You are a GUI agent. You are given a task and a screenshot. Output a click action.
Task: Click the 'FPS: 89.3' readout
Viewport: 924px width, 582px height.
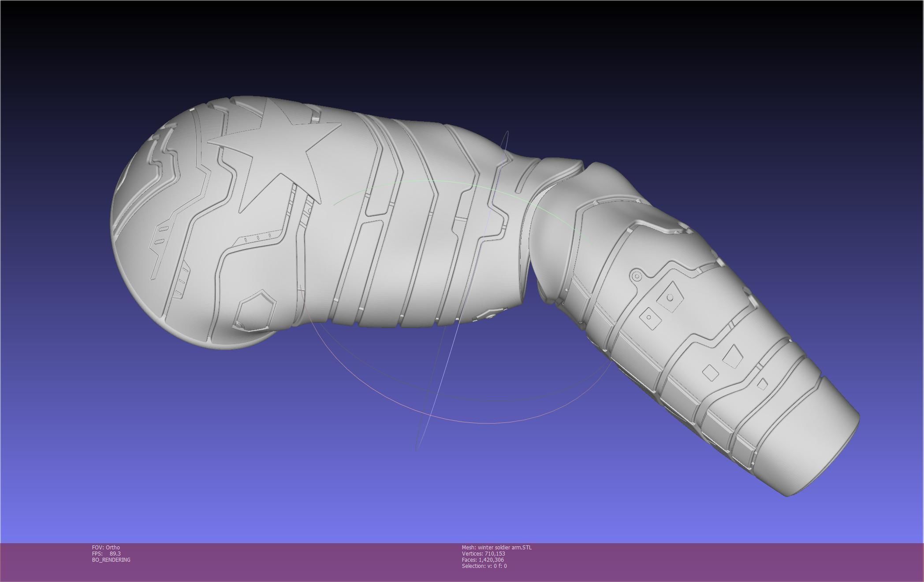point(106,554)
